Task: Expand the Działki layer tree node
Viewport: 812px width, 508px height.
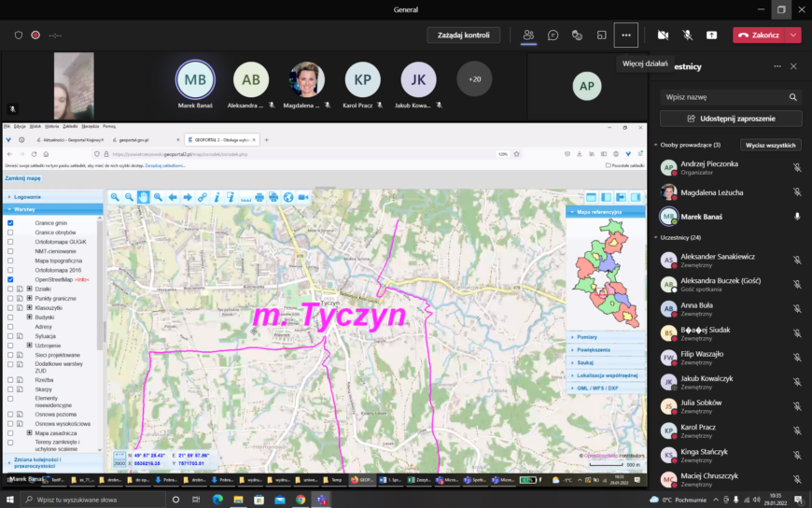Action: click(x=30, y=289)
